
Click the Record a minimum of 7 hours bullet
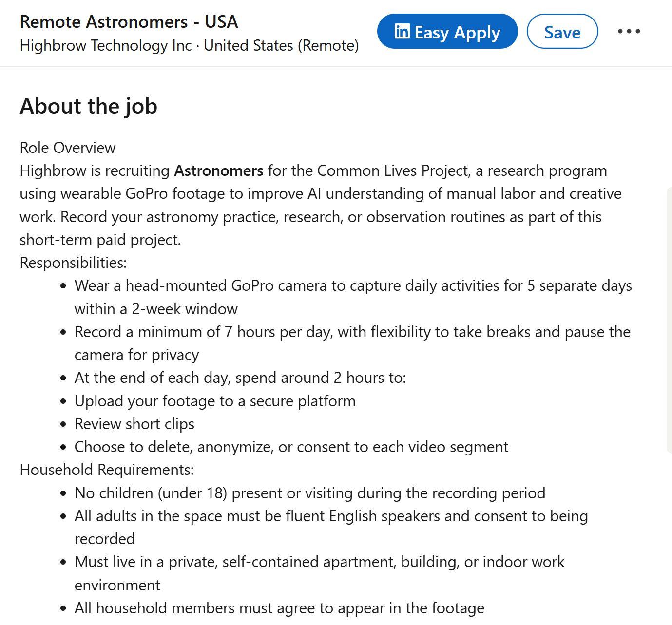[x=352, y=332]
